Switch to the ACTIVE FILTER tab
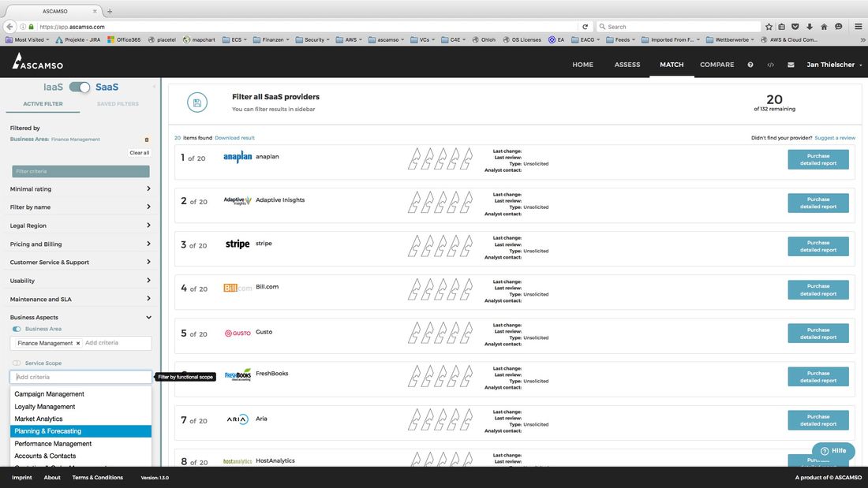This screenshot has width=868, height=488. [43, 104]
